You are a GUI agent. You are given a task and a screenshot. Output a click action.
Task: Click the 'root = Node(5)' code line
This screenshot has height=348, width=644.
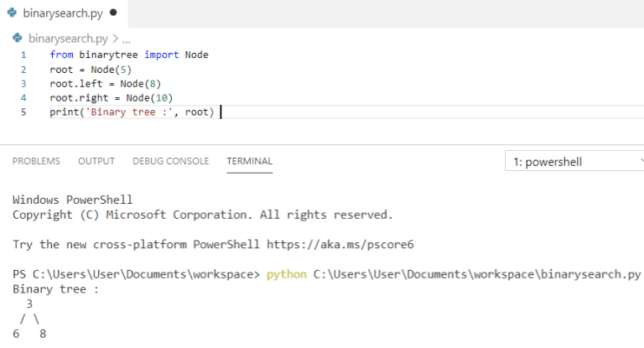[91, 70]
